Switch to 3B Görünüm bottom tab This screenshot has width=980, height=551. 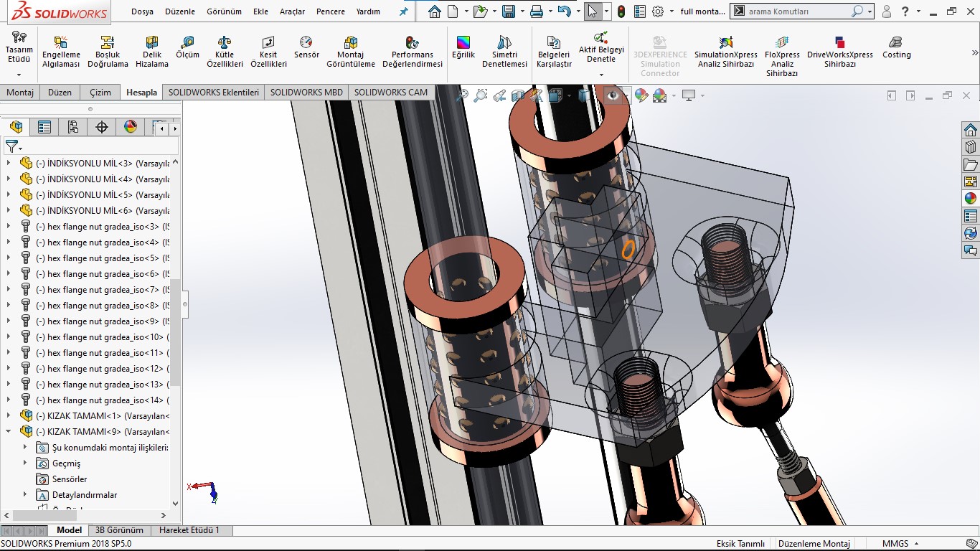119,530
